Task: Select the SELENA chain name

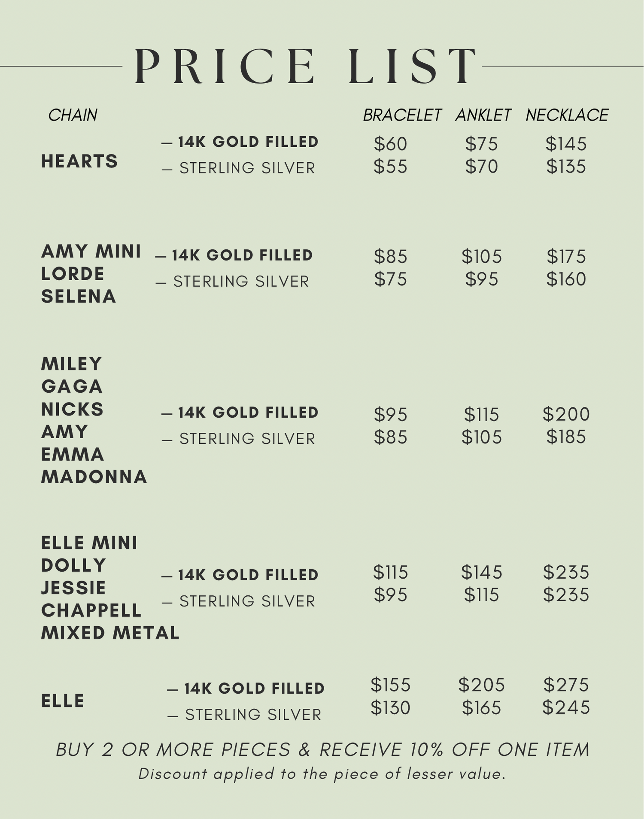Action: (x=79, y=297)
